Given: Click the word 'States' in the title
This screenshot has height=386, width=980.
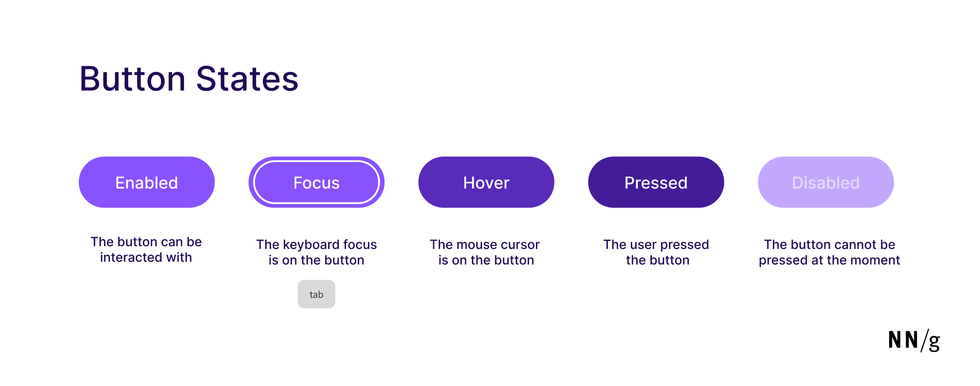Looking at the screenshot, I should tap(247, 79).
